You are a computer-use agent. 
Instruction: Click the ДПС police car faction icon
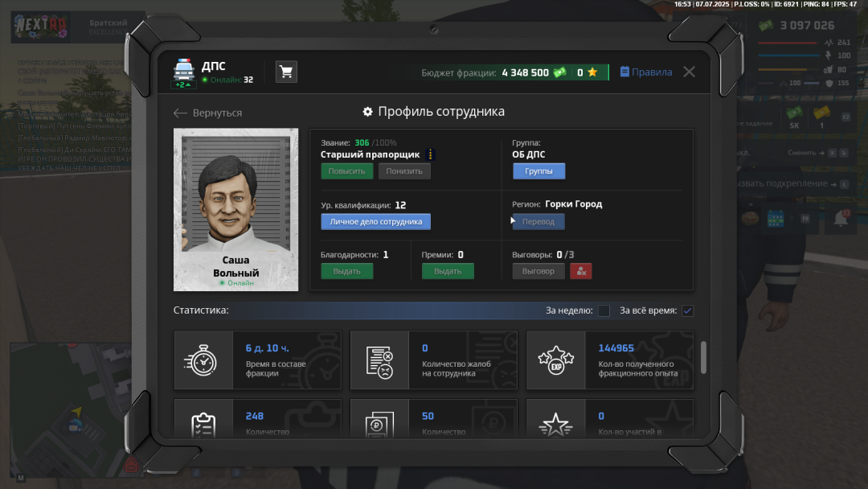tap(184, 70)
